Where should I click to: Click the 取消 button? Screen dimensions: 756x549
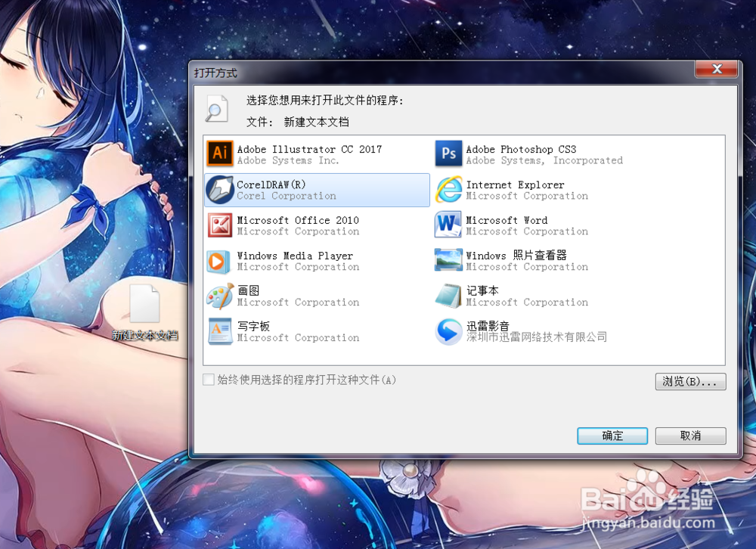pyautogui.click(x=690, y=436)
